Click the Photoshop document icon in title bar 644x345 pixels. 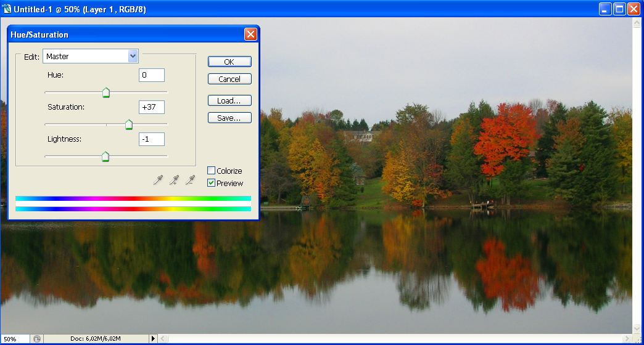point(7,9)
